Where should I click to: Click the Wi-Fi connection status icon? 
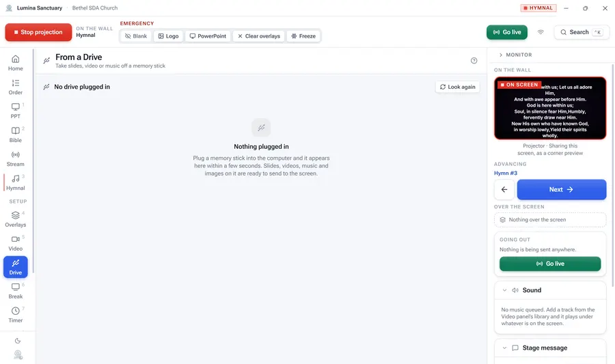pyautogui.click(x=541, y=32)
